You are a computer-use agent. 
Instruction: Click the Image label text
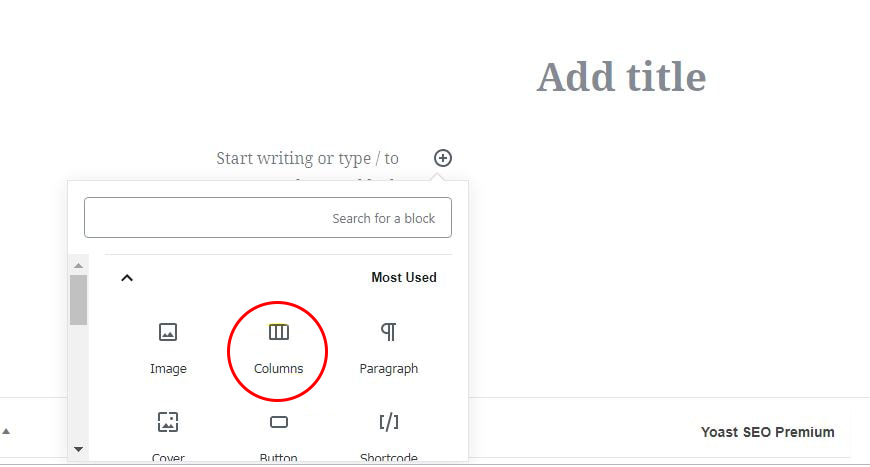click(168, 369)
